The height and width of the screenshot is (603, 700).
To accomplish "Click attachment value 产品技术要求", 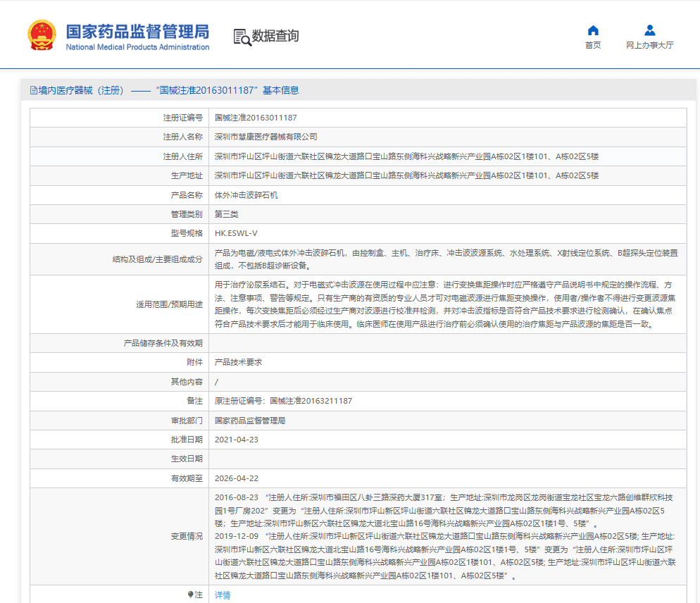I will click(238, 362).
